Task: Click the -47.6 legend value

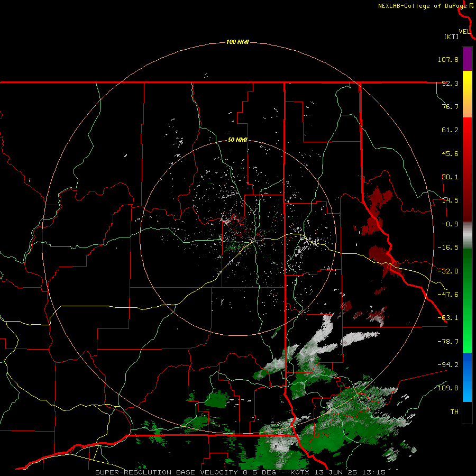Action: click(x=448, y=295)
